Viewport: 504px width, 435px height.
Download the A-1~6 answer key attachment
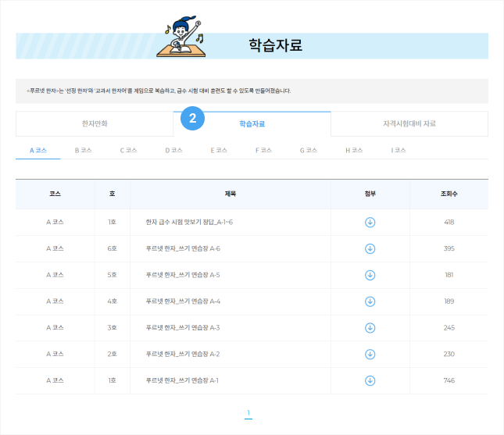[x=370, y=223]
